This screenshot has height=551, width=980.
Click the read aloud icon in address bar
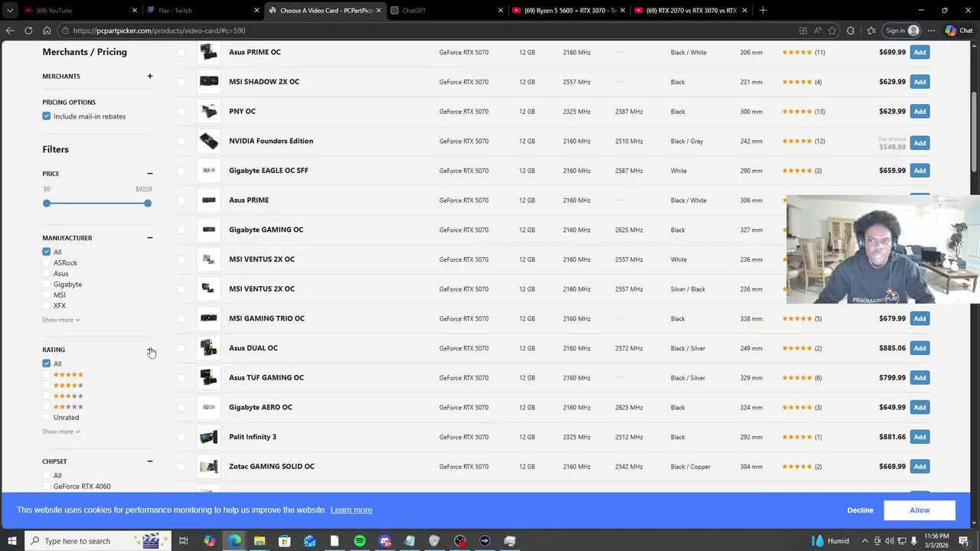pos(818,31)
